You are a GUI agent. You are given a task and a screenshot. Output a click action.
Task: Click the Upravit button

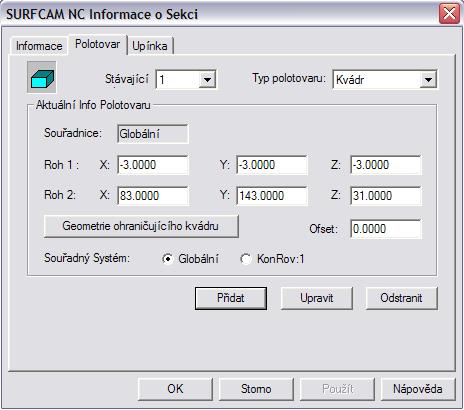[x=316, y=298]
